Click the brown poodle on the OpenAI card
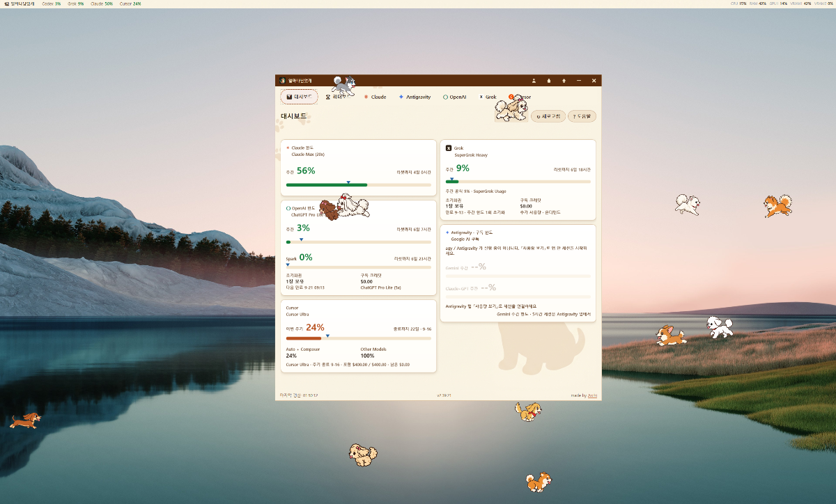 pos(329,212)
